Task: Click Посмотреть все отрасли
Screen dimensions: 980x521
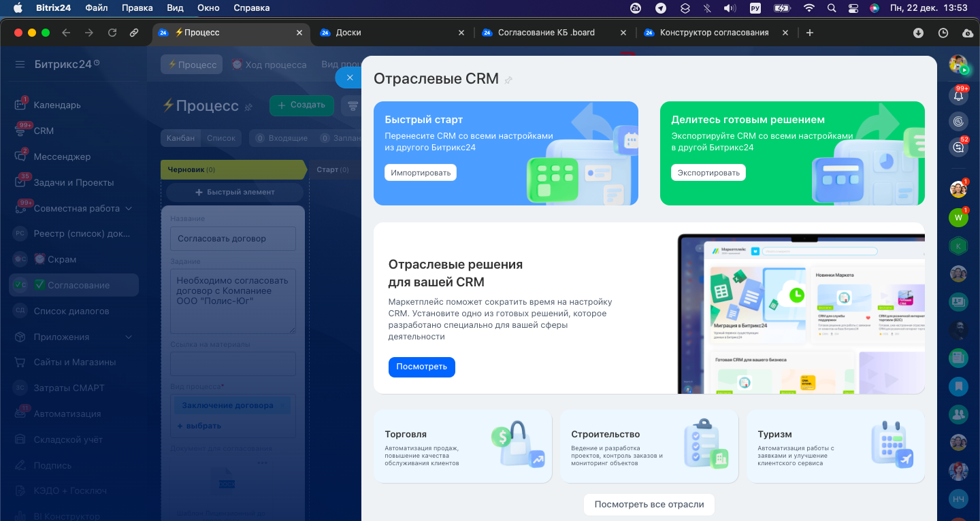Action: pos(649,505)
